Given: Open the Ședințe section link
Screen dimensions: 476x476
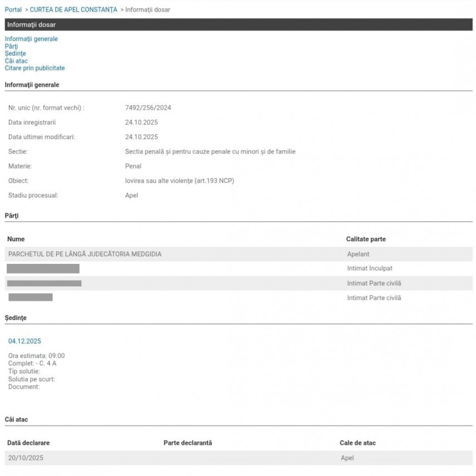Looking at the screenshot, I should 15,53.
